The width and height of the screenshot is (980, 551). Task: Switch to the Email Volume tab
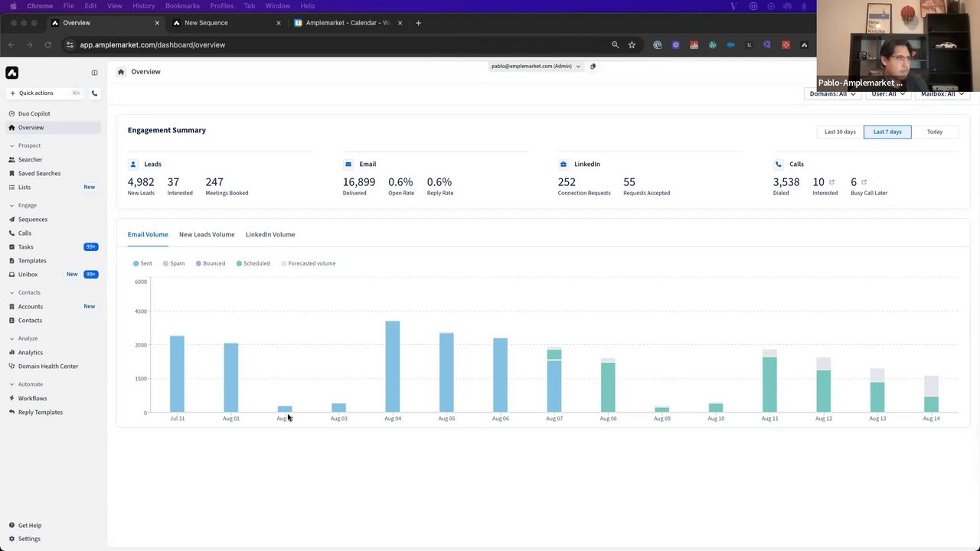[x=148, y=235]
